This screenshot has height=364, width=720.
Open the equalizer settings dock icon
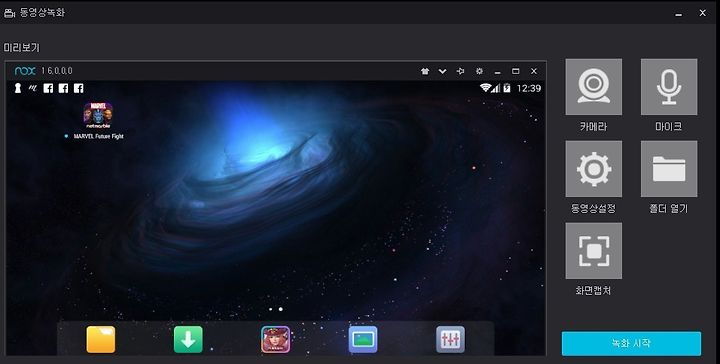(450, 340)
